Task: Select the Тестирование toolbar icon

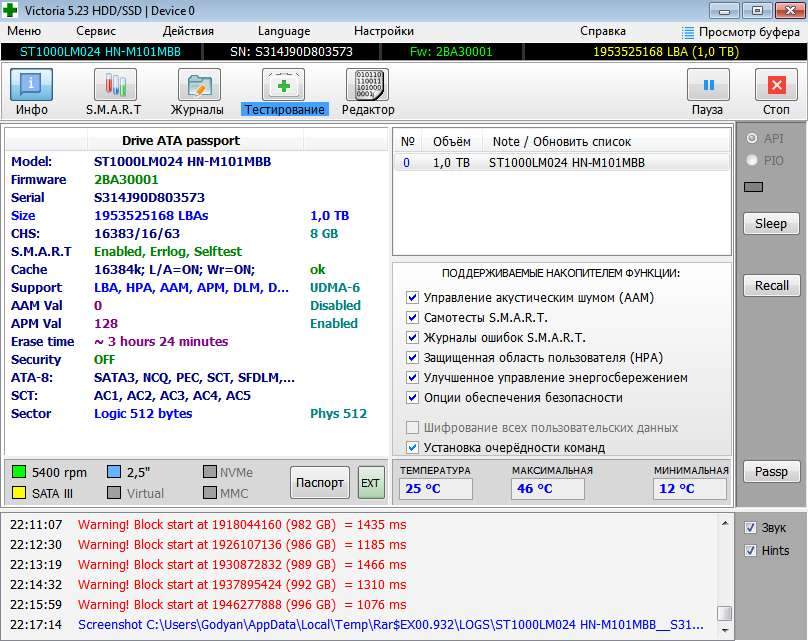Action: pos(284,86)
